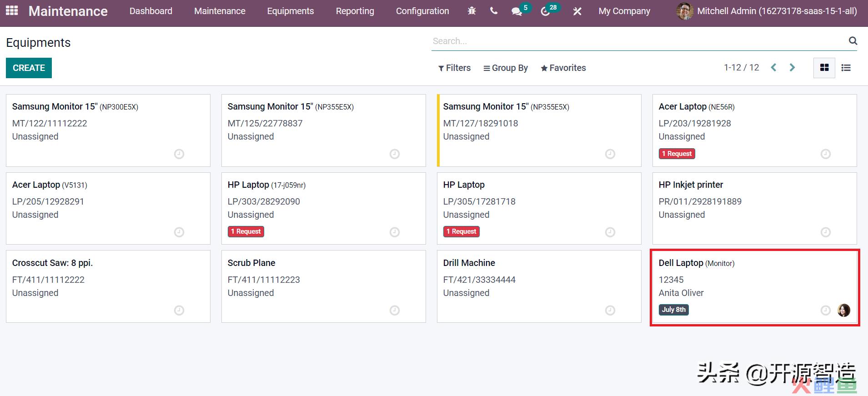Click 1 Request badge on Acer Laptop NE56R
Viewport: 868px width, 396px height.
pos(677,154)
